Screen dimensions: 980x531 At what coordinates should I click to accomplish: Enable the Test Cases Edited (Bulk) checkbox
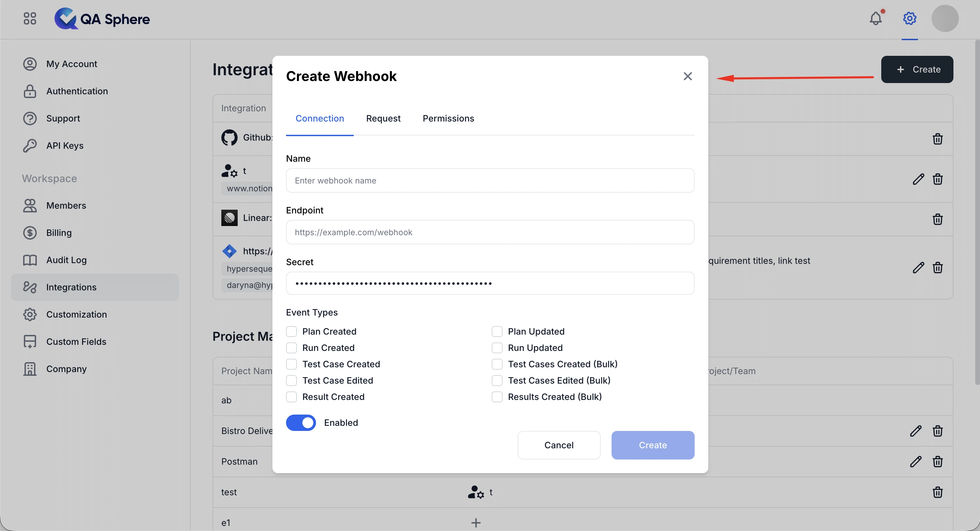pos(496,380)
